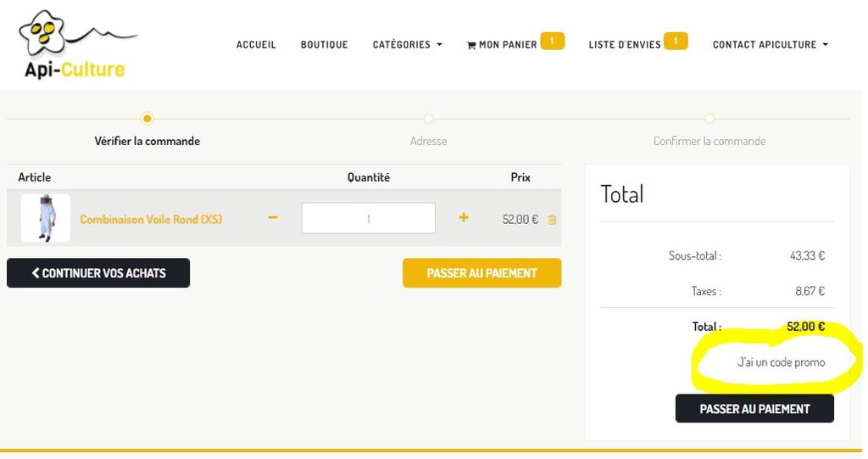The width and height of the screenshot is (868, 459).
Task: Click the Continuer vos achats button
Action: [98, 273]
